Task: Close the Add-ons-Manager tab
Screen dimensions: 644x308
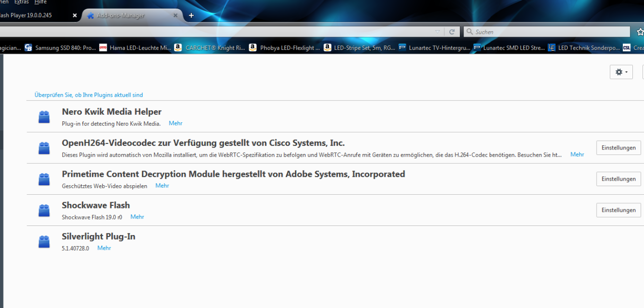Action: [x=176, y=16]
